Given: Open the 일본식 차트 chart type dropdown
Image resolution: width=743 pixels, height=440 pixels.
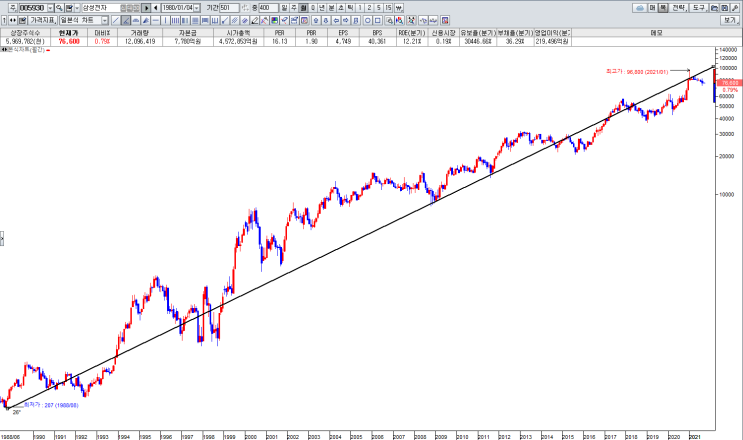Looking at the screenshot, I should (105, 20).
